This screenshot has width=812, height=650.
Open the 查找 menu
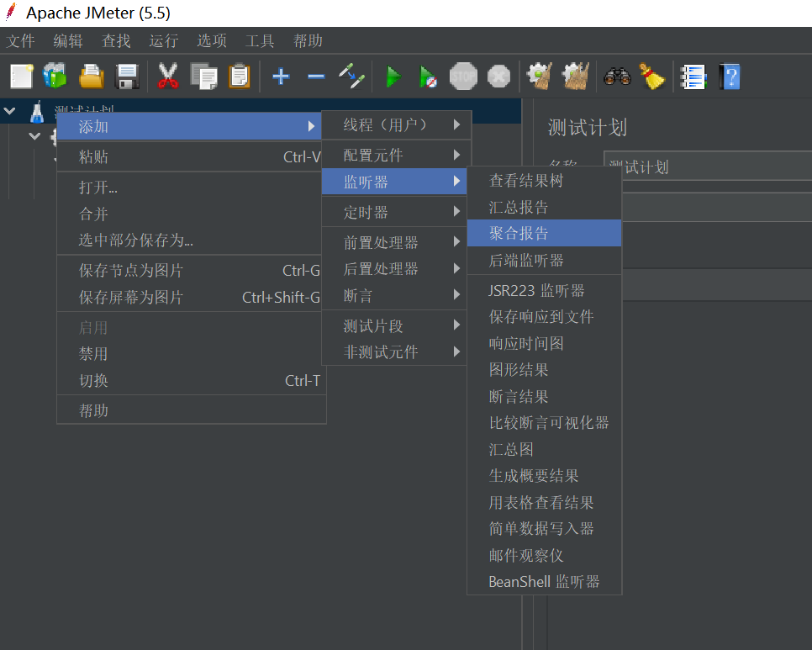[116, 40]
